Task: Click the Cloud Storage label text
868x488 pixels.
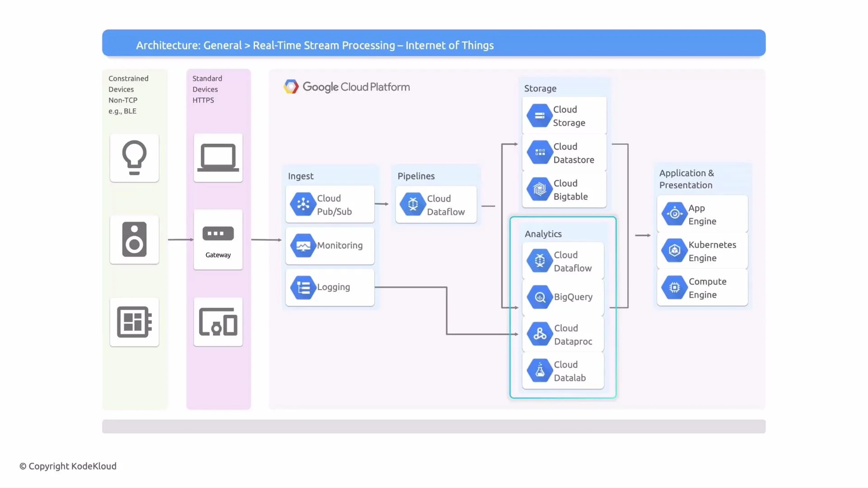Action: tap(569, 116)
